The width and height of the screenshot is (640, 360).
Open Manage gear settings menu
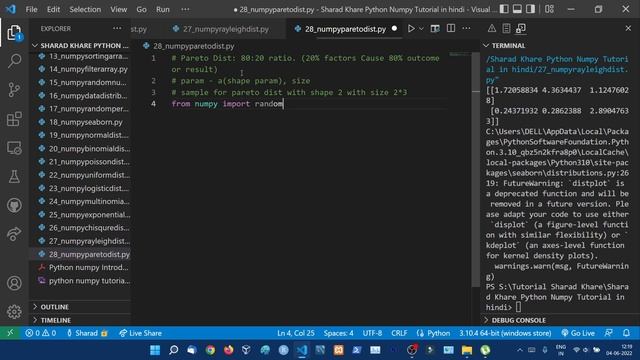tap(14, 311)
